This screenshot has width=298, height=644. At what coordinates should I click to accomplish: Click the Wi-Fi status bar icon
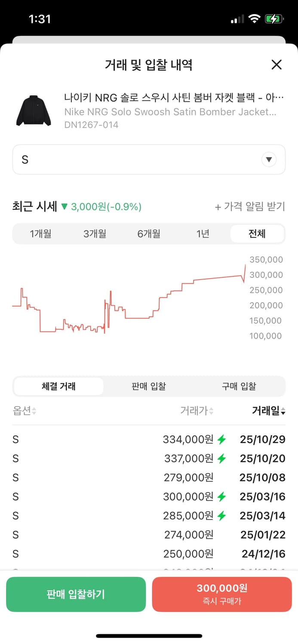point(255,18)
